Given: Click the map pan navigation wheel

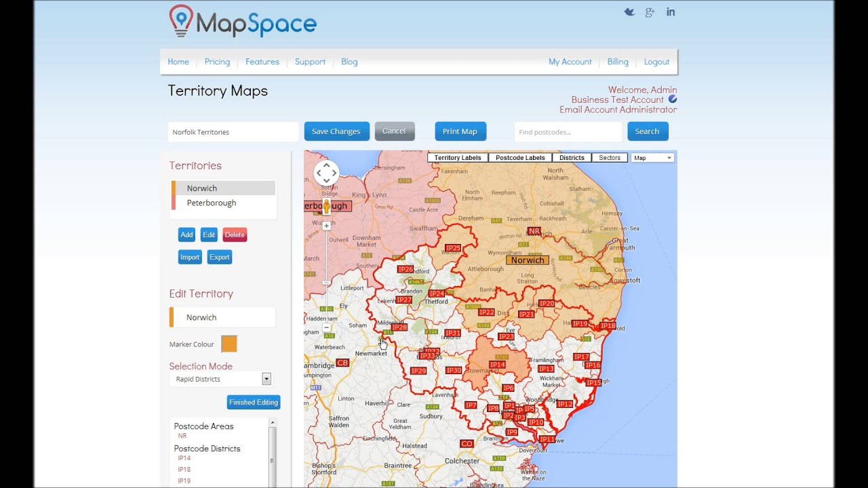Looking at the screenshot, I should (x=326, y=173).
